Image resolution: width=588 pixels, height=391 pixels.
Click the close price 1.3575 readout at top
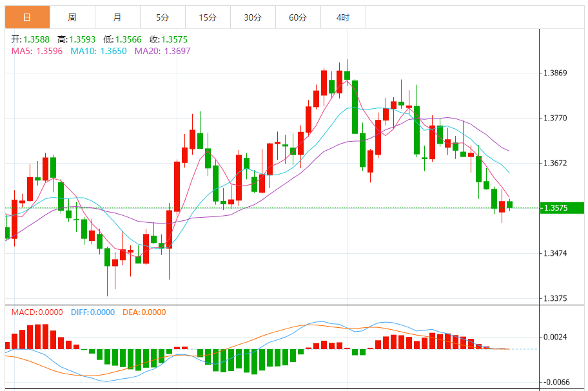[174, 39]
